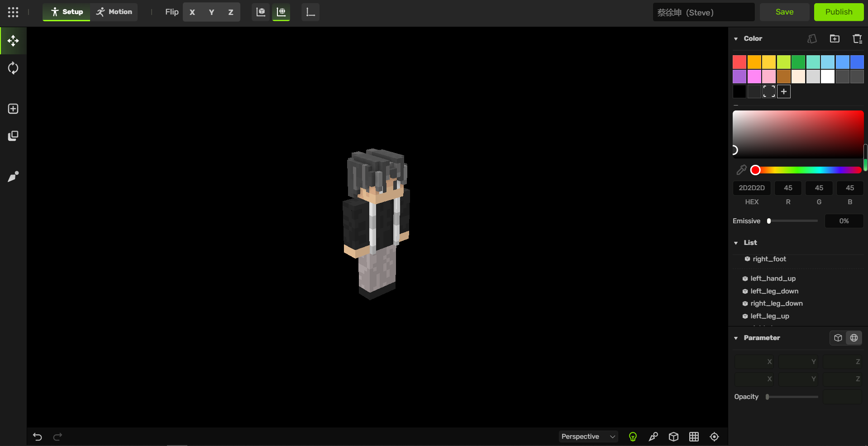Image resolution: width=868 pixels, height=446 pixels.
Task: Select the lime green color swatch
Action: pos(784,62)
